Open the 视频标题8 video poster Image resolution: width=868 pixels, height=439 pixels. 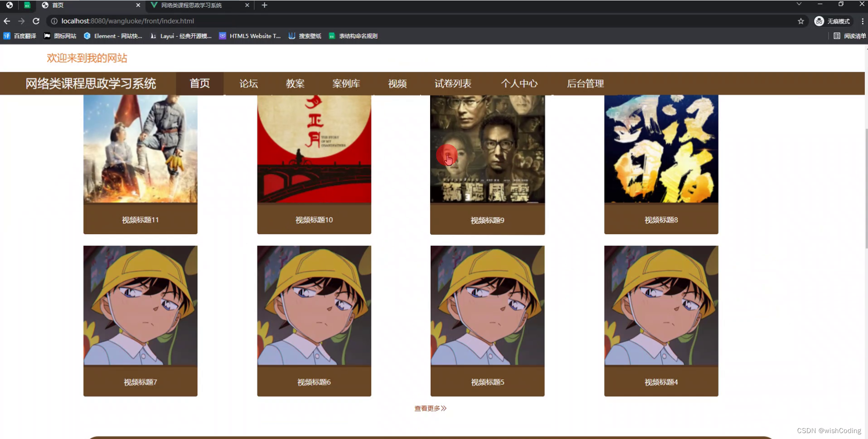[x=661, y=149]
